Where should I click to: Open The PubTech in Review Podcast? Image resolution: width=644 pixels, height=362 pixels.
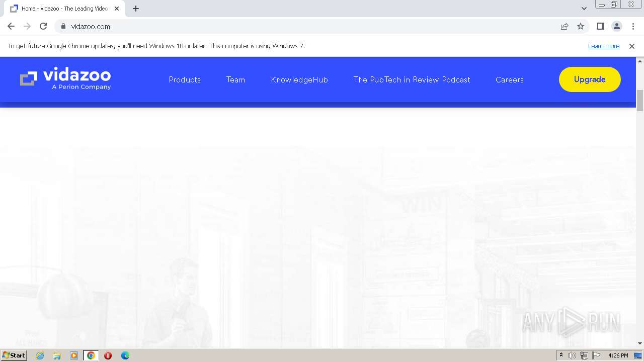coord(412,79)
